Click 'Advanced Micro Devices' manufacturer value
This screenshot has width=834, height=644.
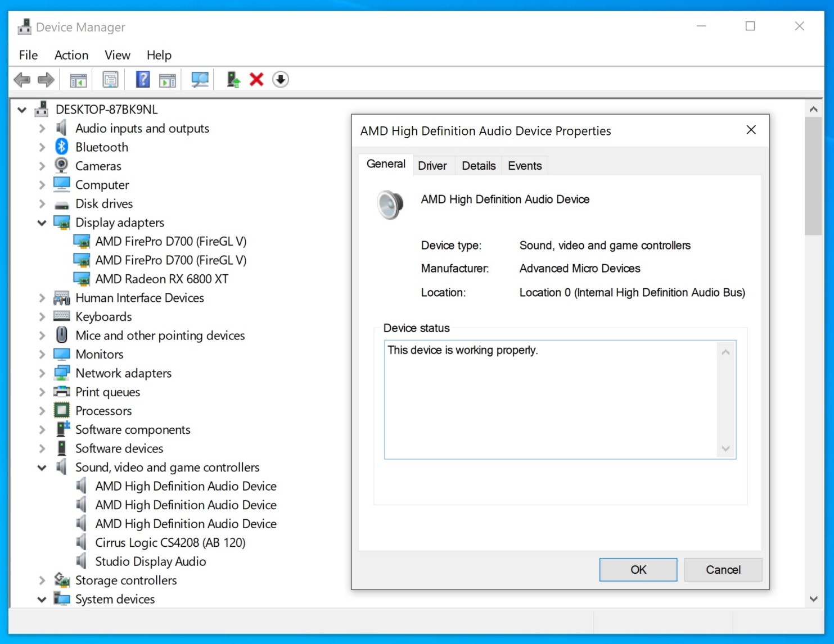pos(580,269)
